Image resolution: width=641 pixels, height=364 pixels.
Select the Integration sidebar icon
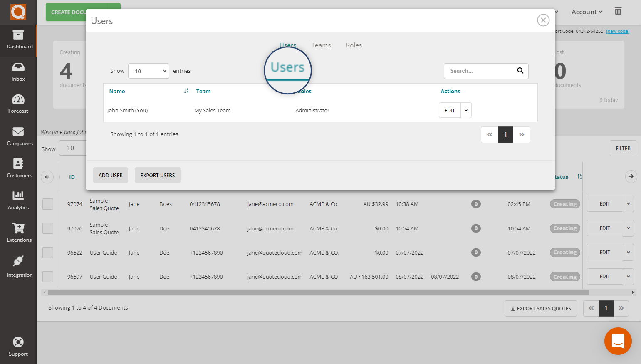(x=18, y=265)
